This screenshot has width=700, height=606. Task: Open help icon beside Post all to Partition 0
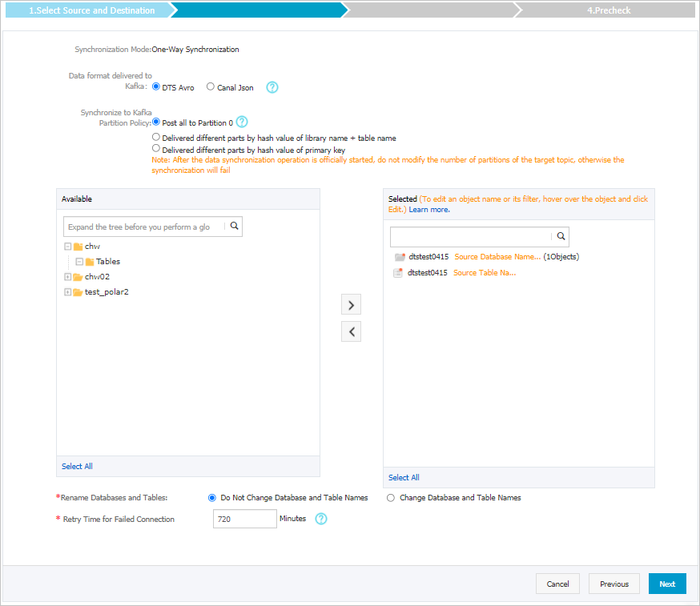(242, 122)
